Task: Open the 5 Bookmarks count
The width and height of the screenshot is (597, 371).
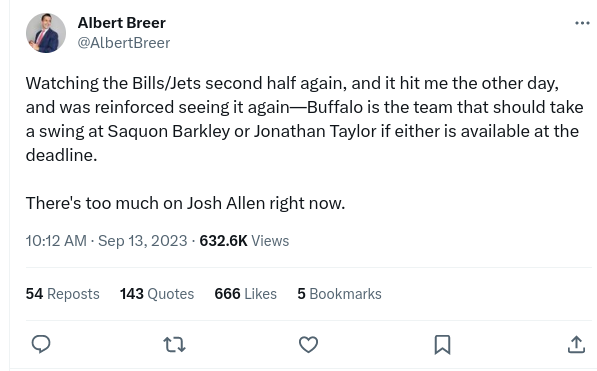Action: click(339, 294)
